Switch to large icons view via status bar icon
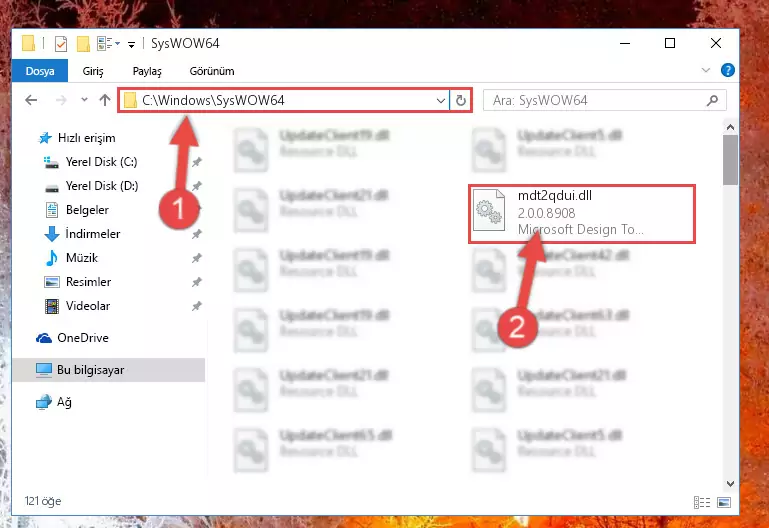769x528 pixels. click(x=724, y=503)
